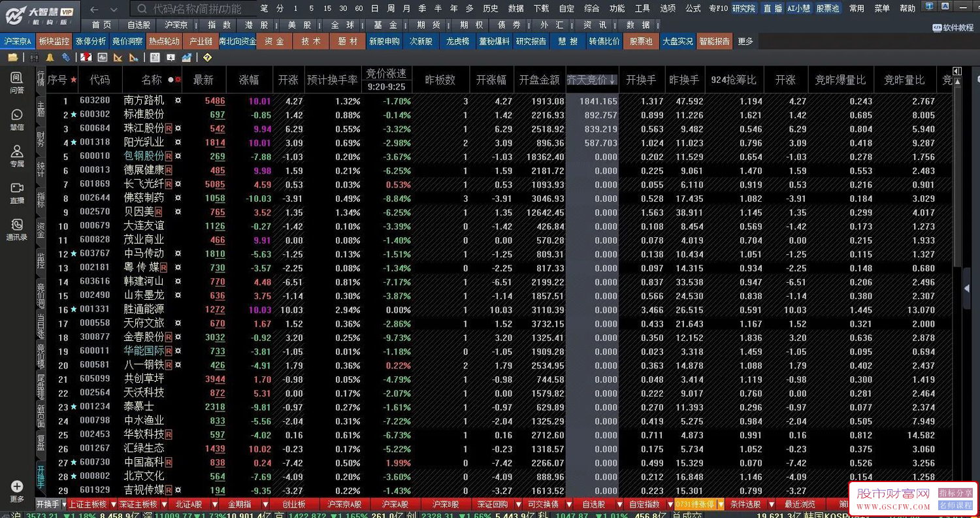Open the rising trend chart toolbar icon
Viewport: 980px width, 518px height.
(x=187, y=57)
